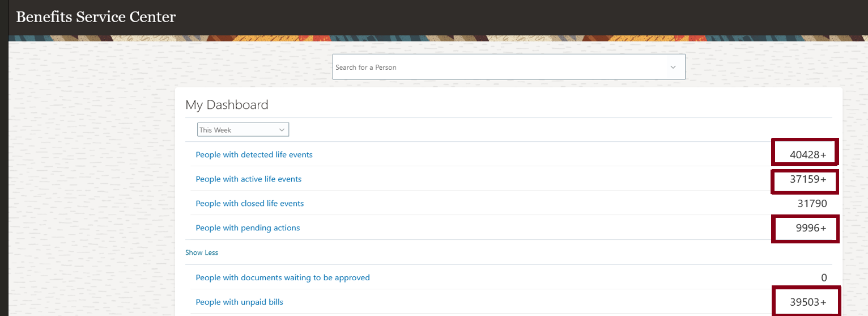Open People with pending actions link
Viewport: 868px width, 316px height.
coord(248,227)
